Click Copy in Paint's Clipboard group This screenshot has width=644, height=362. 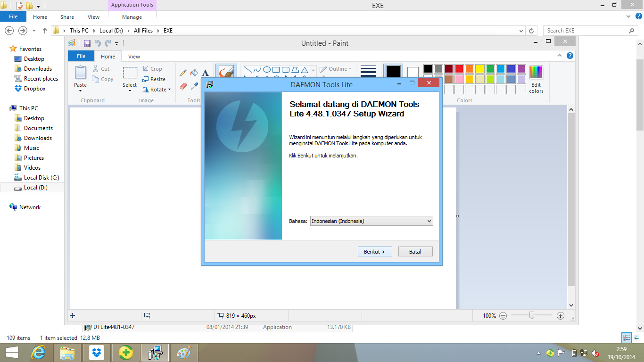[x=103, y=79]
